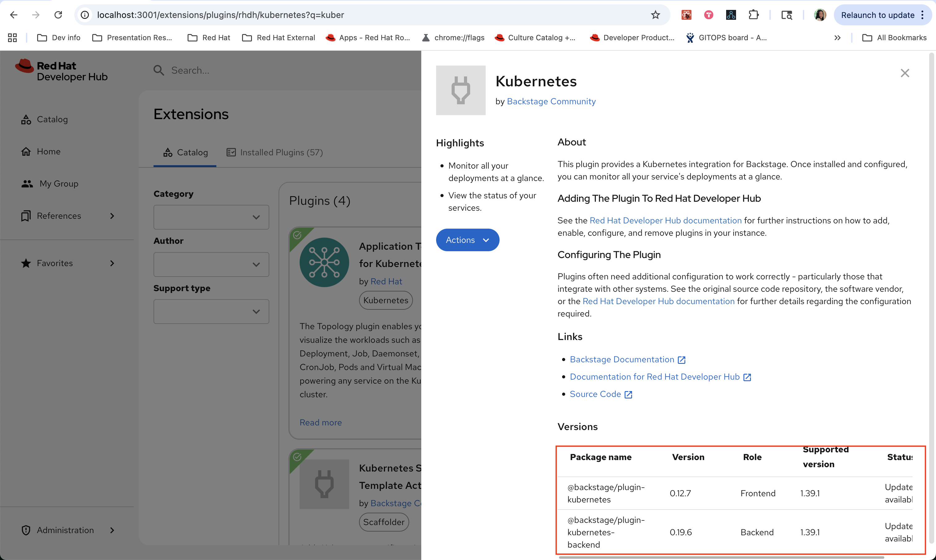Click Red Hat Developer Hub logo

pos(62,71)
